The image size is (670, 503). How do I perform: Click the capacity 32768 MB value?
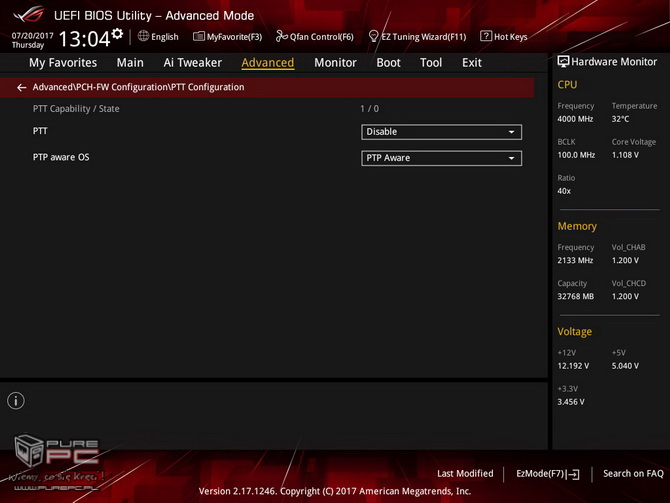pos(576,296)
